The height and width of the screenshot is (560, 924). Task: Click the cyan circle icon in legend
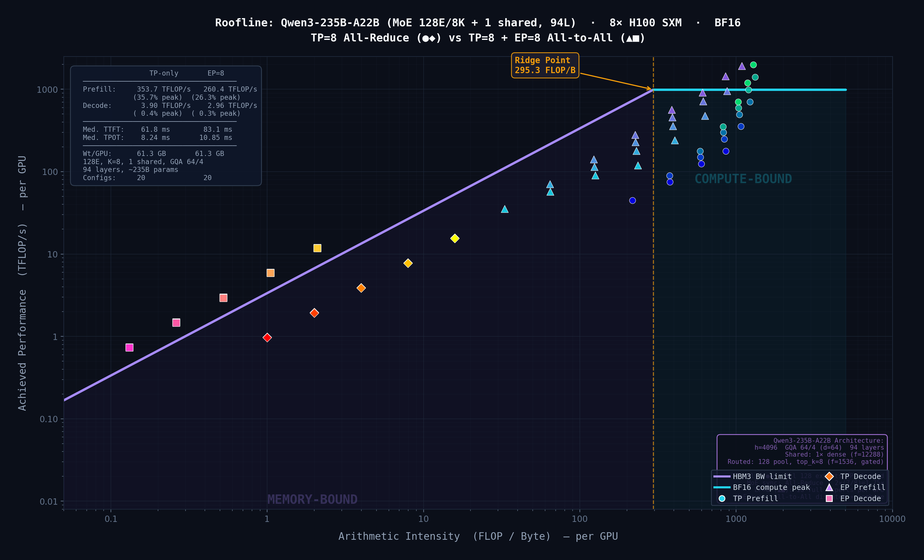(x=722, y=498)
